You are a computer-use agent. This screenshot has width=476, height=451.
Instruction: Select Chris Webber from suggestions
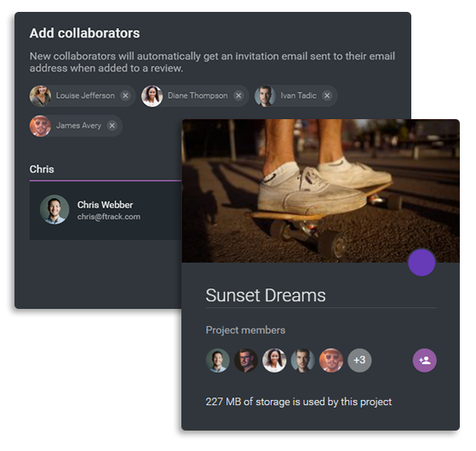pyautogui.click(x=106, y=210)
